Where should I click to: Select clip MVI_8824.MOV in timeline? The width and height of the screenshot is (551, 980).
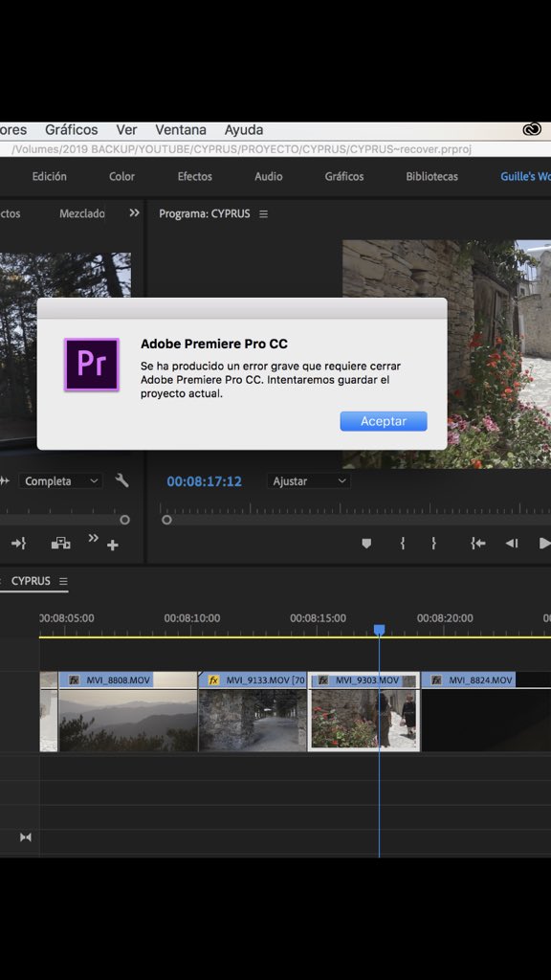(x=486, y=712)
